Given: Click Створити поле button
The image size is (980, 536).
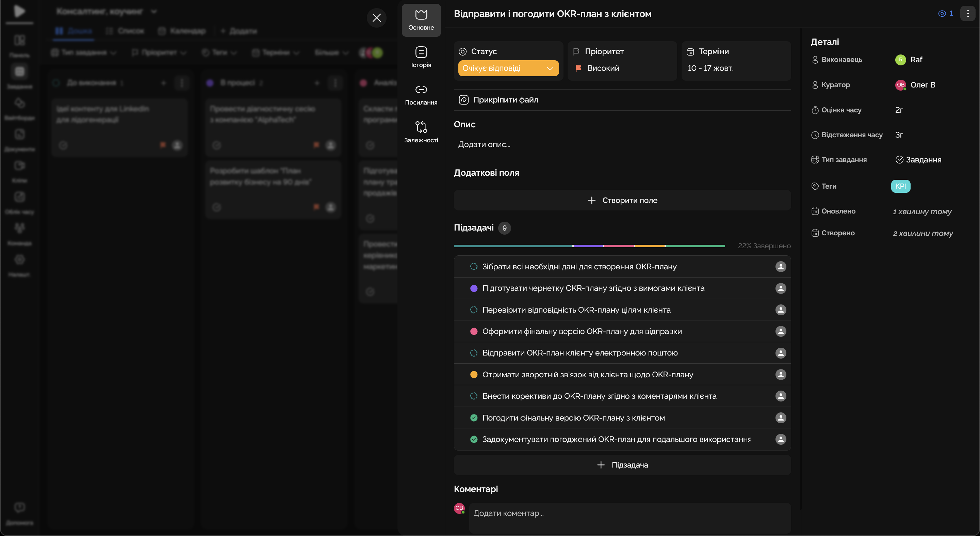Looking at the screenshot, I should 622,201.
